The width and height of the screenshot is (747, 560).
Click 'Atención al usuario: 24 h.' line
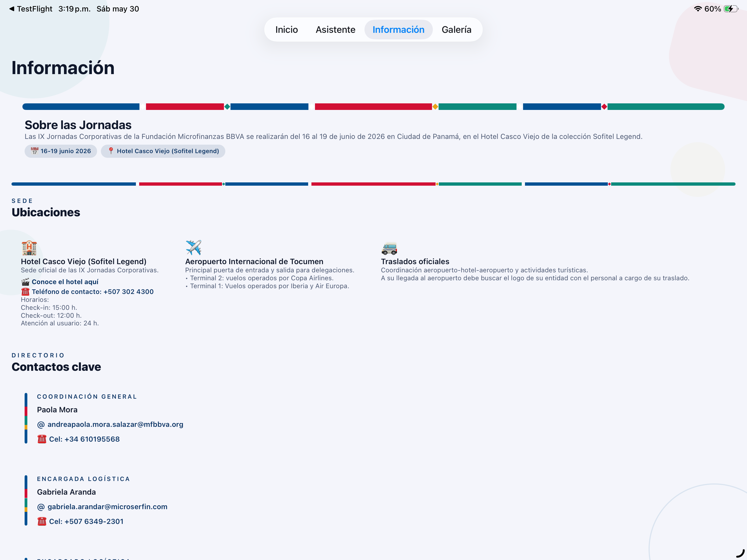[60, 323]
